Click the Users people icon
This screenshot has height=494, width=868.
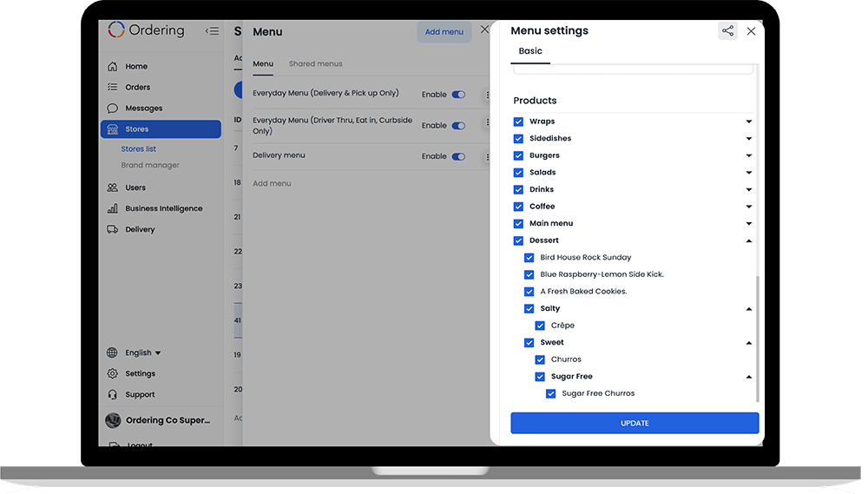point(112,188)
